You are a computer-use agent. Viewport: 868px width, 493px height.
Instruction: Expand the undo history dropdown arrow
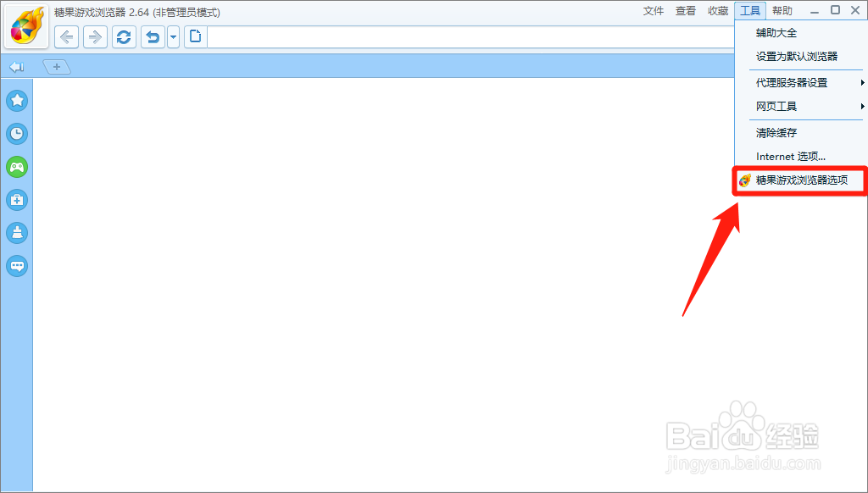[x=173, y=37]
